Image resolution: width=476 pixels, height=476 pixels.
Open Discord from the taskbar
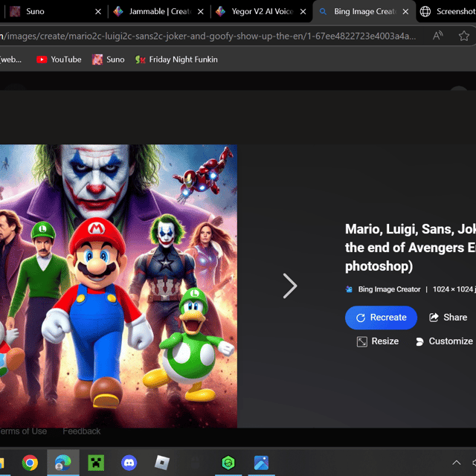(129, 463)
